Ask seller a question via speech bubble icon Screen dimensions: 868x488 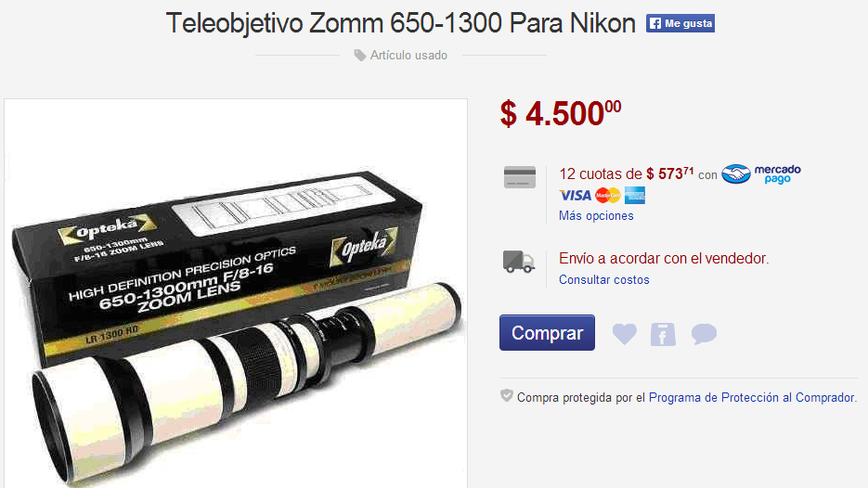point(704,334)
